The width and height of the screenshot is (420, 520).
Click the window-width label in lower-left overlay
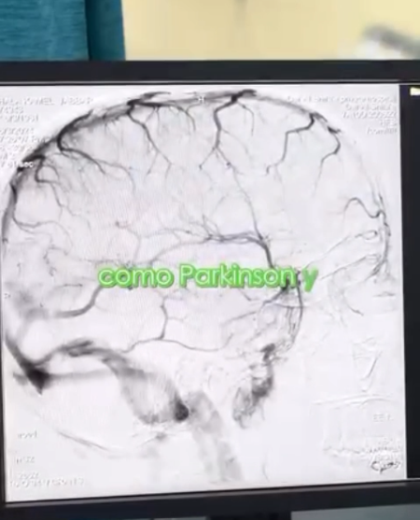pos(24,460)
